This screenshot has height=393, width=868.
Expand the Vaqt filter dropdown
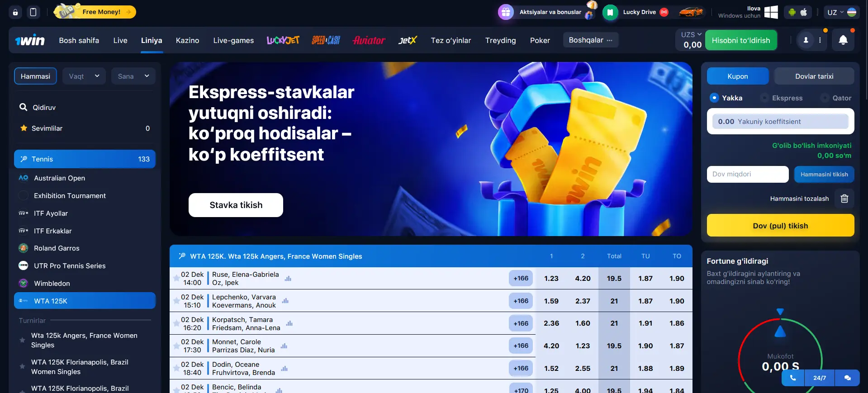(x=84, y=76)
